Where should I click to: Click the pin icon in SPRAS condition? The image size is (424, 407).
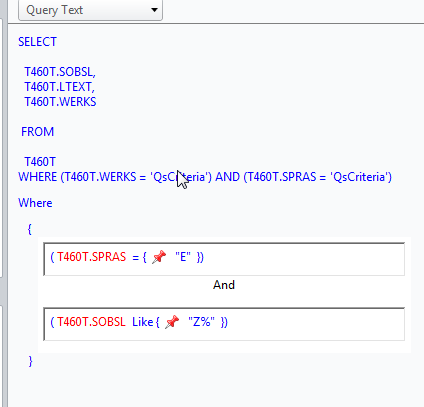tap(159, 257)
